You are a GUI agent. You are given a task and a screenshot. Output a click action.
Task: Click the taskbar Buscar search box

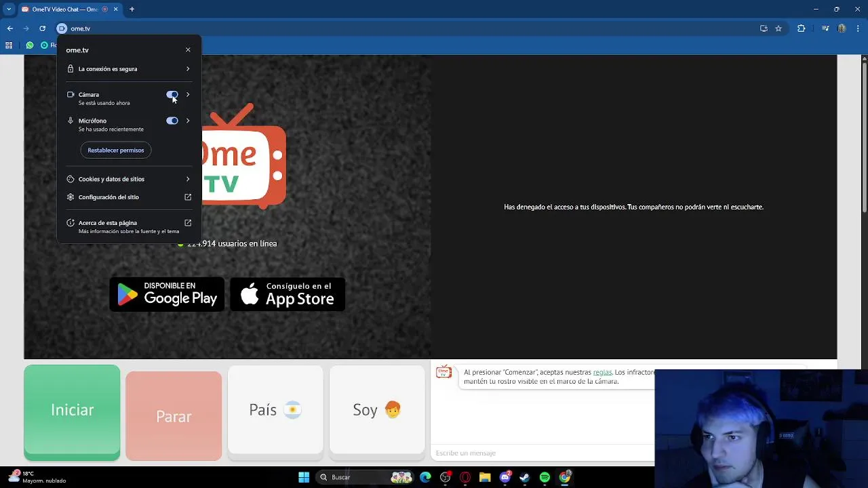pyautogui.click(x=366, y=477)
